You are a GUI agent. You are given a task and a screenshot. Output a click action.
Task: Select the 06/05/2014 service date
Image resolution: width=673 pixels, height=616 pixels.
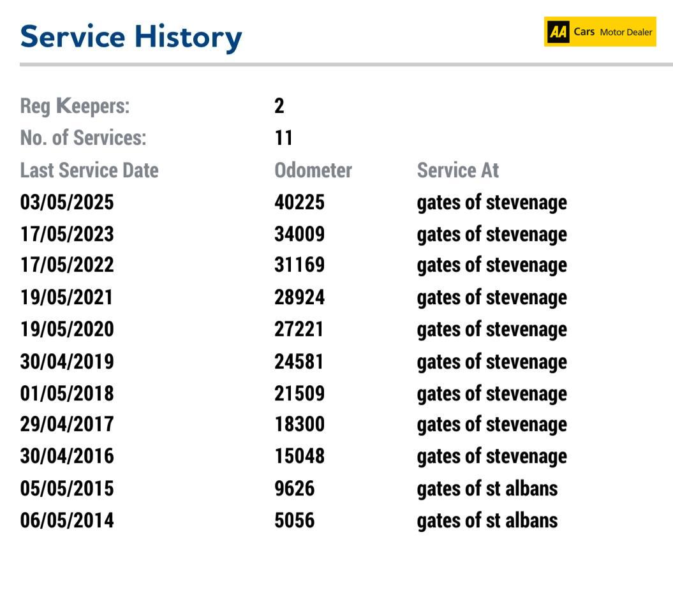click(x=67, y=520)
